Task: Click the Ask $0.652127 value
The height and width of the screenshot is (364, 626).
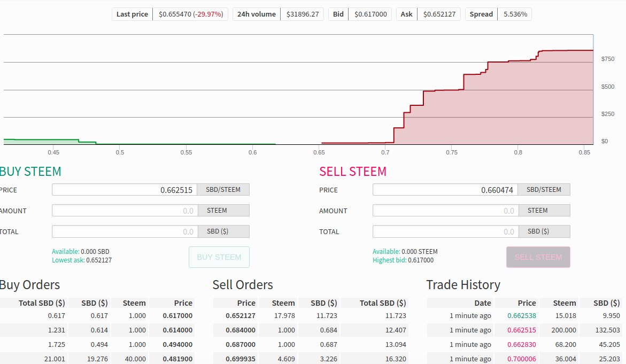Action: 439,14
